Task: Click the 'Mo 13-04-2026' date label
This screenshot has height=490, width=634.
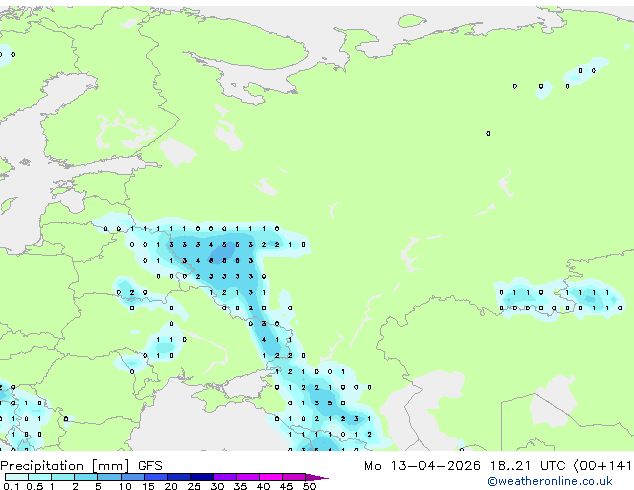Action: point(422,466)
